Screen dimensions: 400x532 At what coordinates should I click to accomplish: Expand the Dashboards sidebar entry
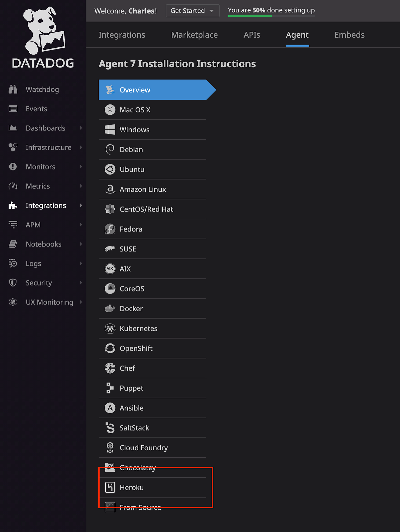click(81, 128)
